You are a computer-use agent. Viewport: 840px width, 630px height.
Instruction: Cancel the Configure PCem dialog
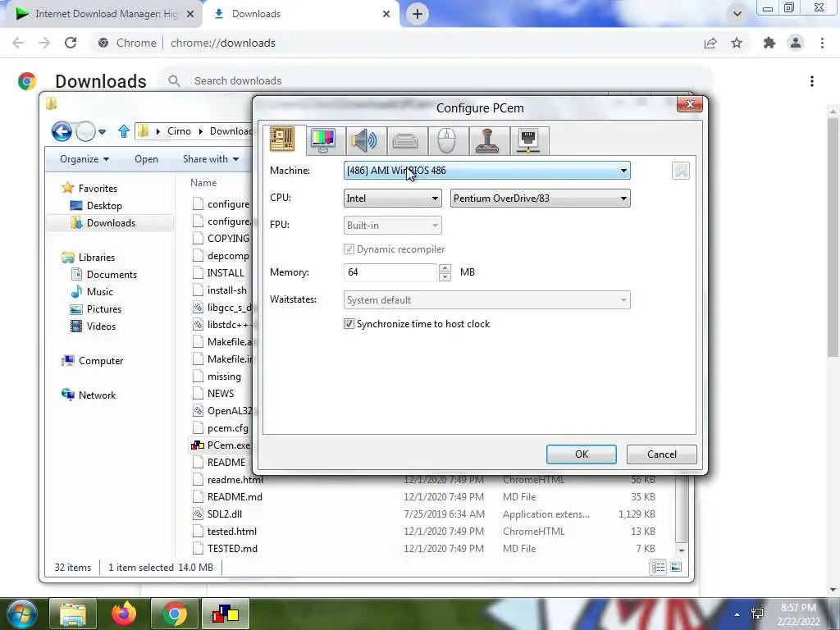click(662, 454)
